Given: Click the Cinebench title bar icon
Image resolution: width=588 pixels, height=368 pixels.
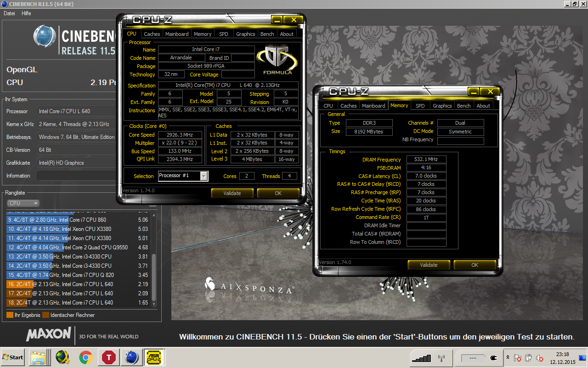Looking at the screenshot, I should (4, 4).
